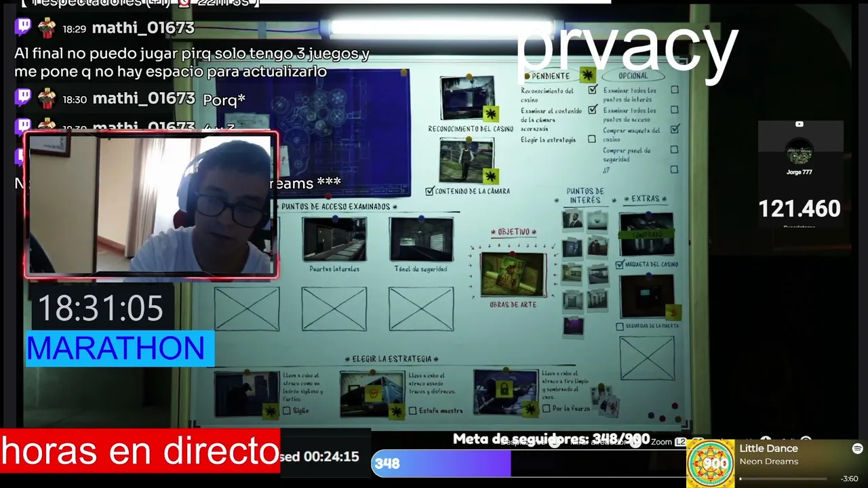The width and height of the screenshot is (868, 488).
Task: Click the 900 mandala album art
Action: (x=710, y=464)
